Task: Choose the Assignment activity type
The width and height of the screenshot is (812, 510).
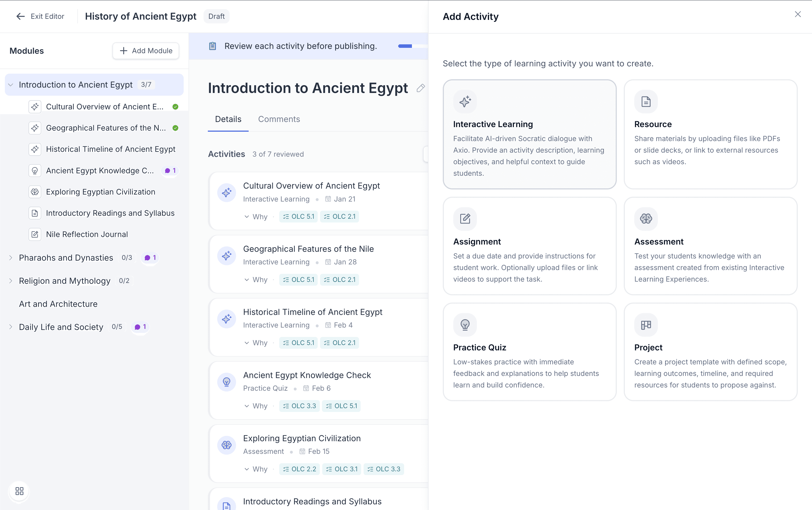Action: [x=530, y=246]
